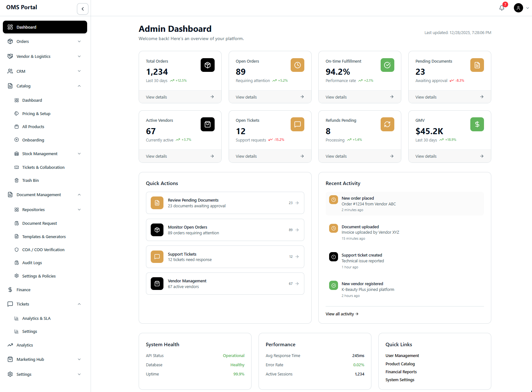532x392 pixels.
Task: Open System Settings quick link
Action: (400, 380)
